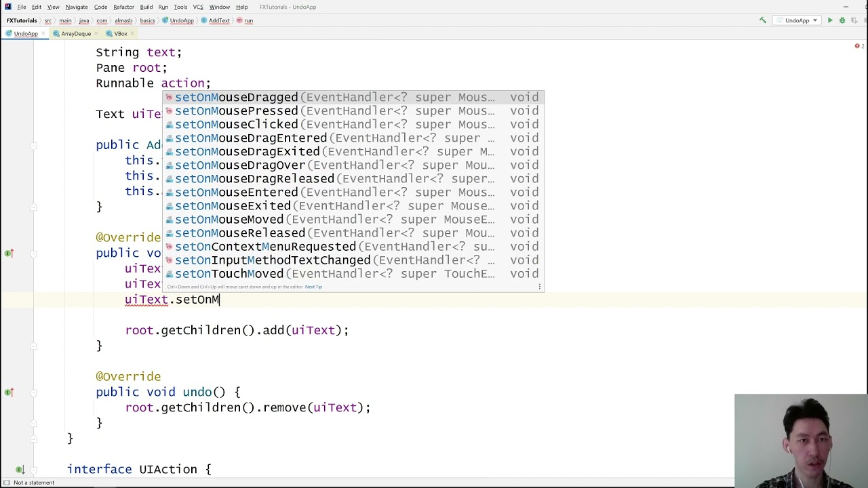
Task: Open the Window menu
Action: pos(220,7)
